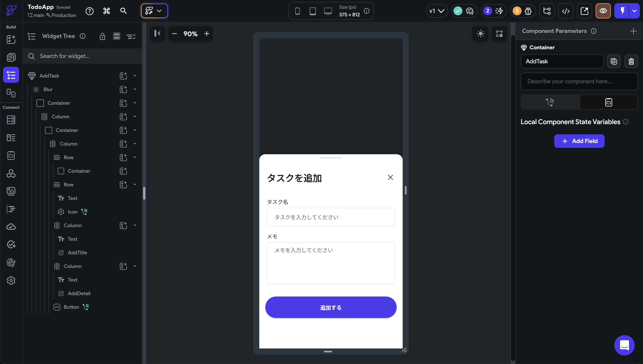Collapse the last Column node arrow
The width and height of the screenshot is (643, 364).
[135, 266]
